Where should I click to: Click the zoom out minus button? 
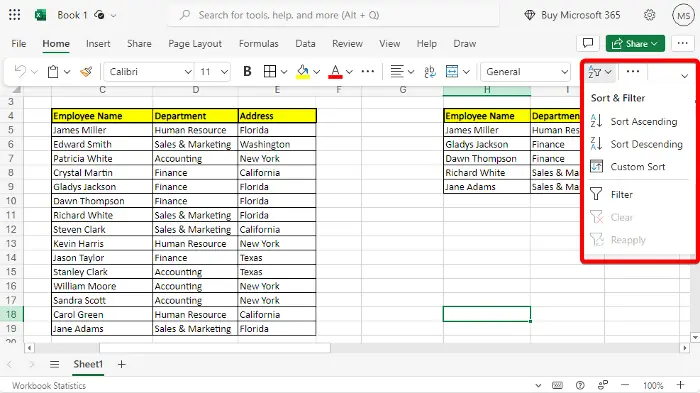625,385
